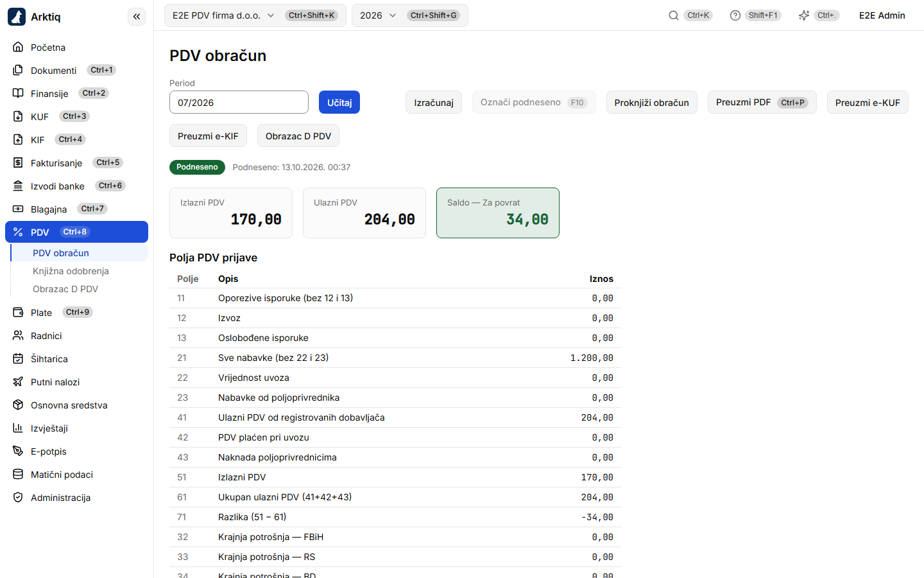Click the Šihtarica calendar icon

tap(18, 358)
